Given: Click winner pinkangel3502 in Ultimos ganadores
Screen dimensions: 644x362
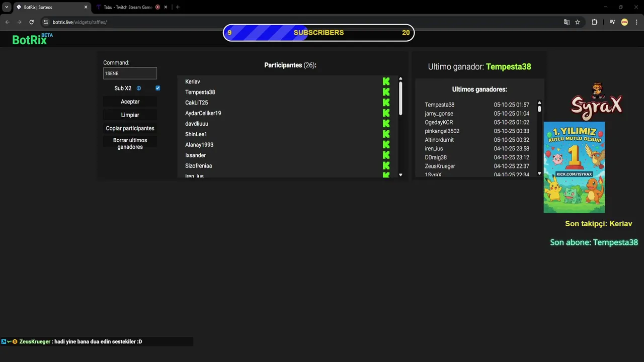Looking at the screenshot, I should point(442,131).
